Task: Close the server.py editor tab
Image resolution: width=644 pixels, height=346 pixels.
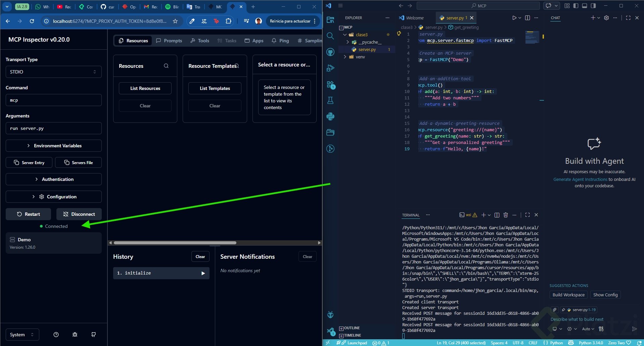Action: point(472,18)
